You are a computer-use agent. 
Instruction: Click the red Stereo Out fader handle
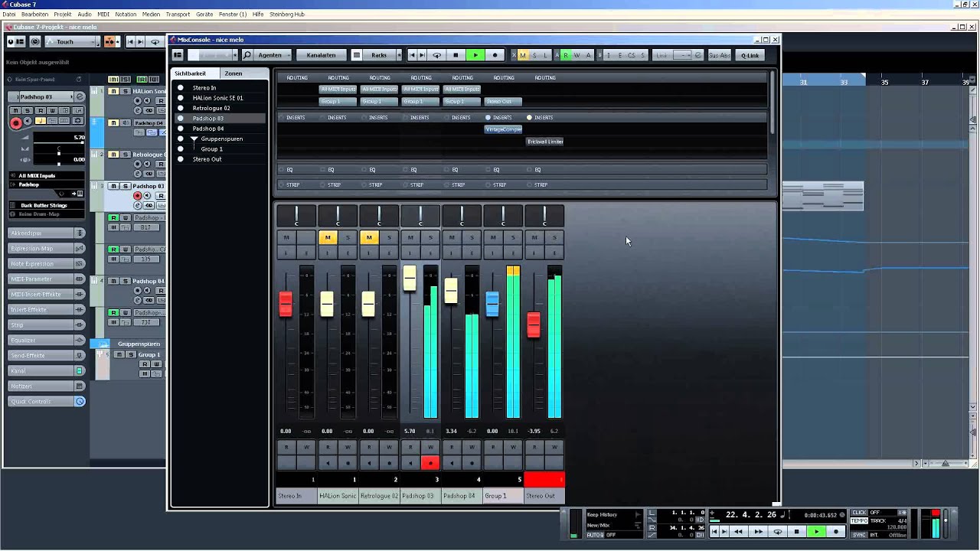click(534, 324)
